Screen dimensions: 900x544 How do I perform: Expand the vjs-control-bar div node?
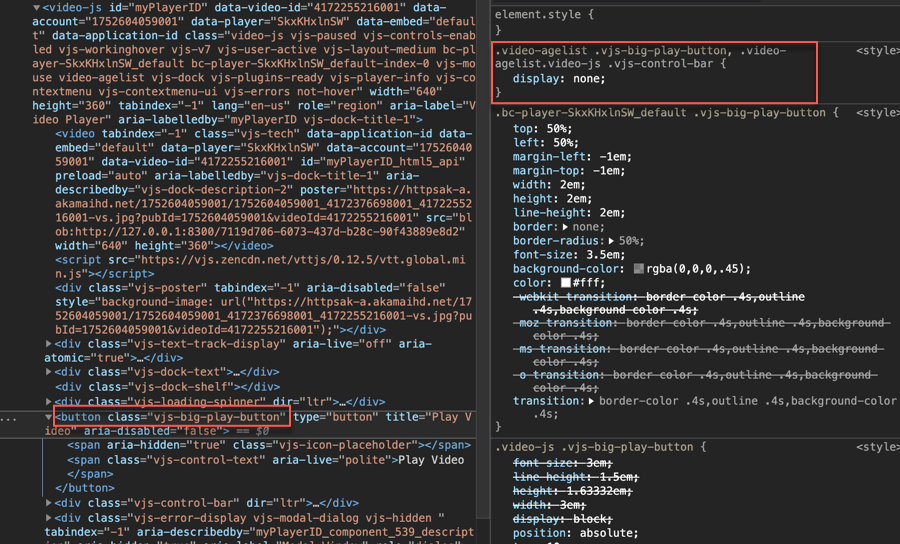[50, 503]
